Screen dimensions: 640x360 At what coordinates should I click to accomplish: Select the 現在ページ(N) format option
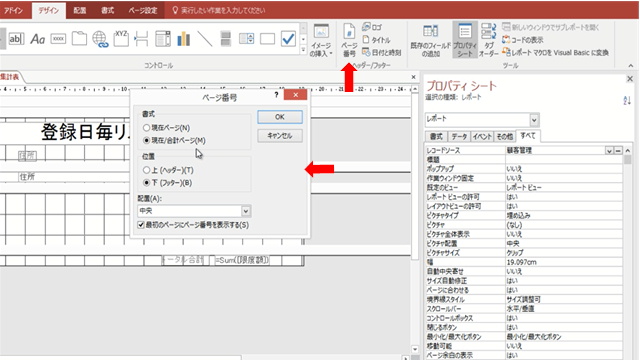click(167, 128)
